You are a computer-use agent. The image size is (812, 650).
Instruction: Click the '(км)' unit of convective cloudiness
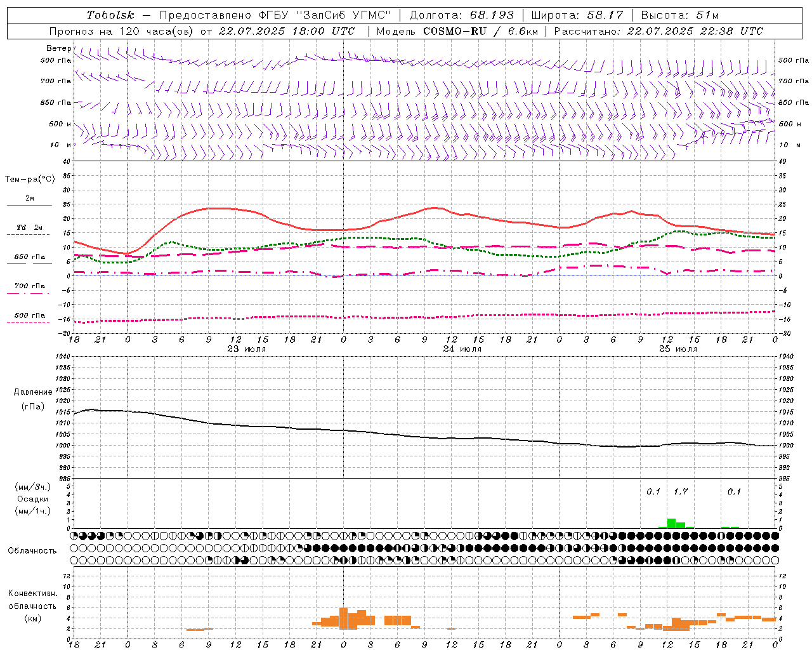point(32,618)
